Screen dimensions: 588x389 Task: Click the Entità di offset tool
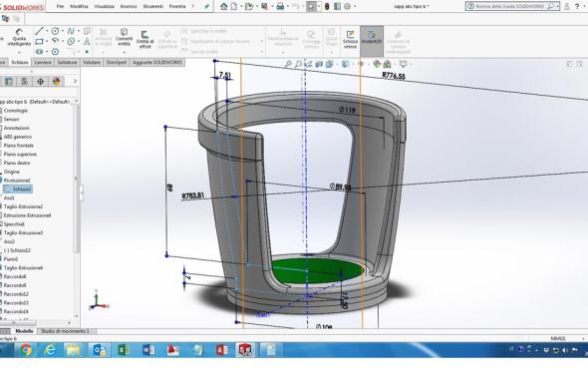pos(145,39)
